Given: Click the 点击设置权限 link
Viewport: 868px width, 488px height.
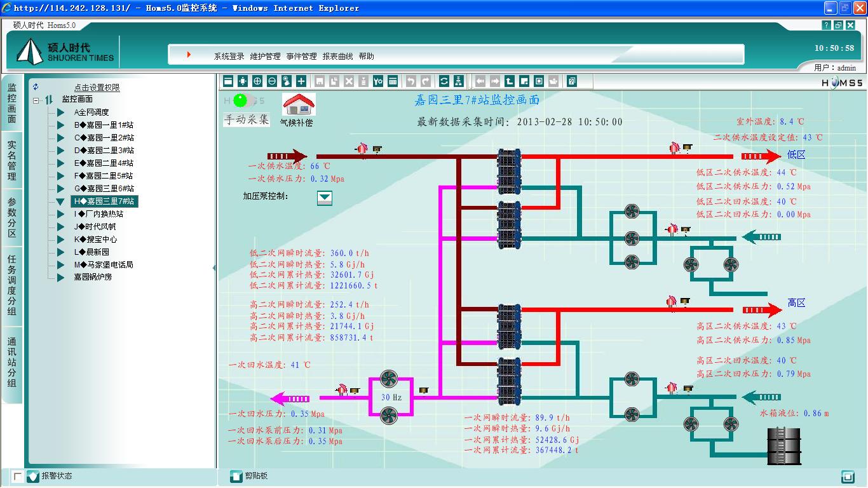Looking at the screenshot, I should [x=97, y=88].
